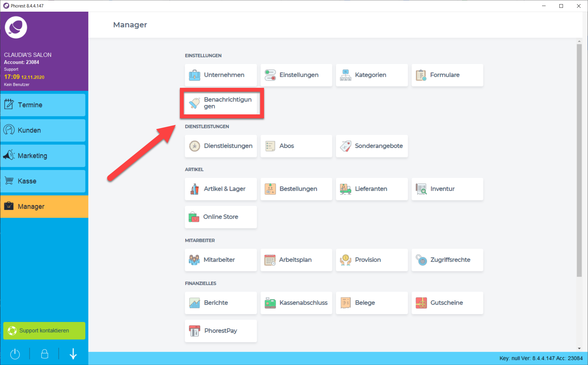Select Kasse in the sidebar
The width and height of the screenshot is (588, 365).
[x=43, y=181]
